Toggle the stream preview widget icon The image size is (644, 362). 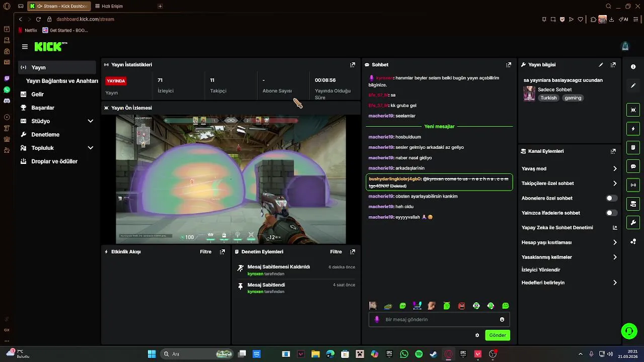pos(633,110)
